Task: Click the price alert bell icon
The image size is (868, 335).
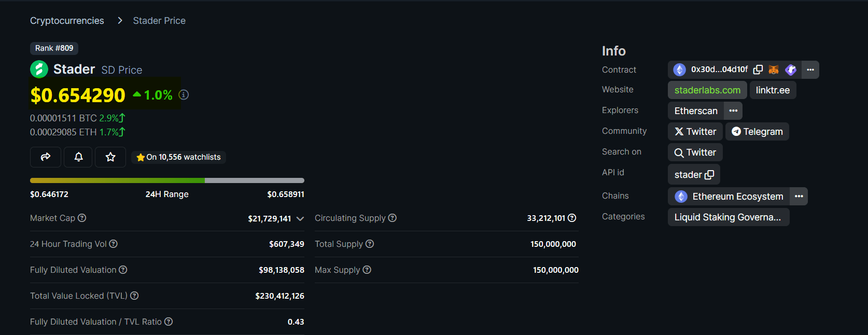Action: [79, 157]
